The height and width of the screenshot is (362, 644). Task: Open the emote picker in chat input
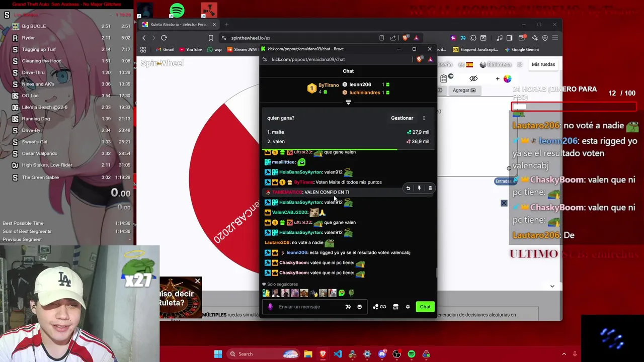[359, 307]
